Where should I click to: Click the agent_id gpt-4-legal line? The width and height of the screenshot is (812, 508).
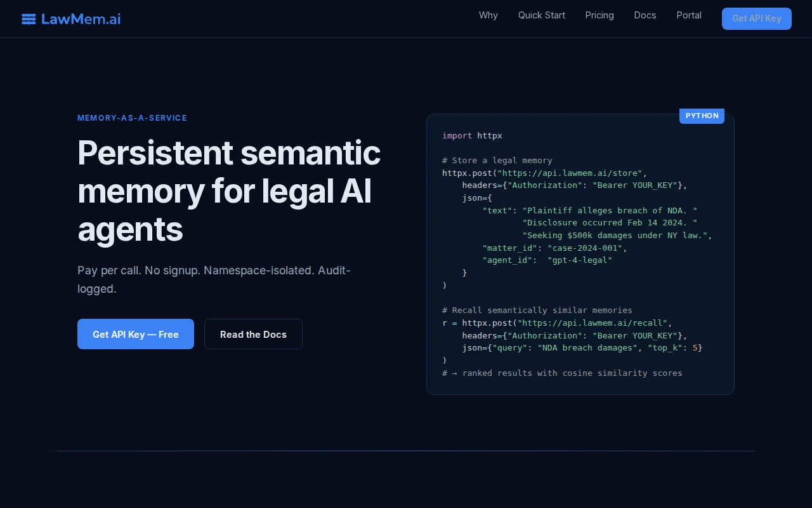[547, 260]
